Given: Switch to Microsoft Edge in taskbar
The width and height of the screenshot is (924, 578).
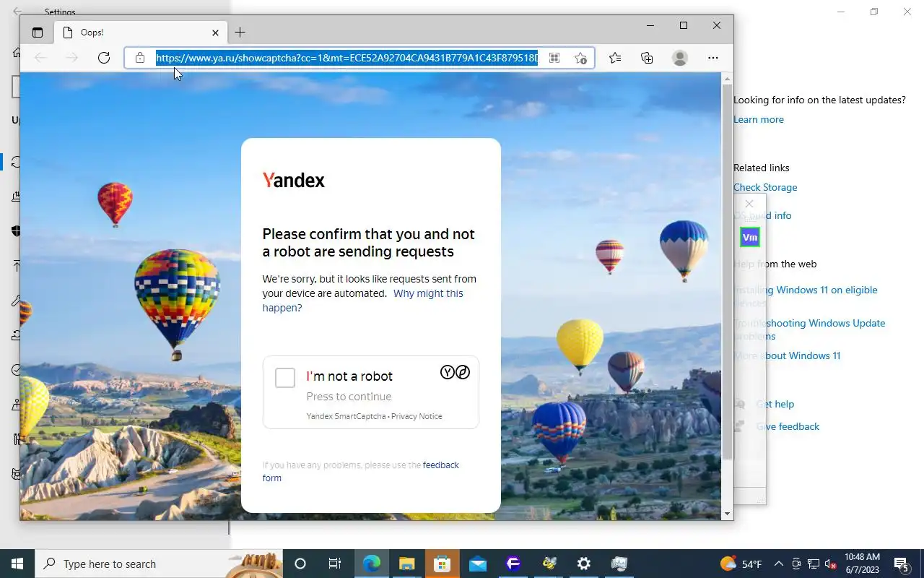Looking at the screenshot, I should (371, 564).
